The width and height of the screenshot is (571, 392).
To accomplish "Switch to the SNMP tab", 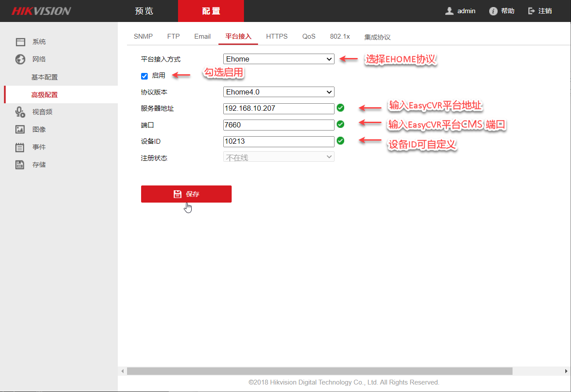I will [143, 36].
